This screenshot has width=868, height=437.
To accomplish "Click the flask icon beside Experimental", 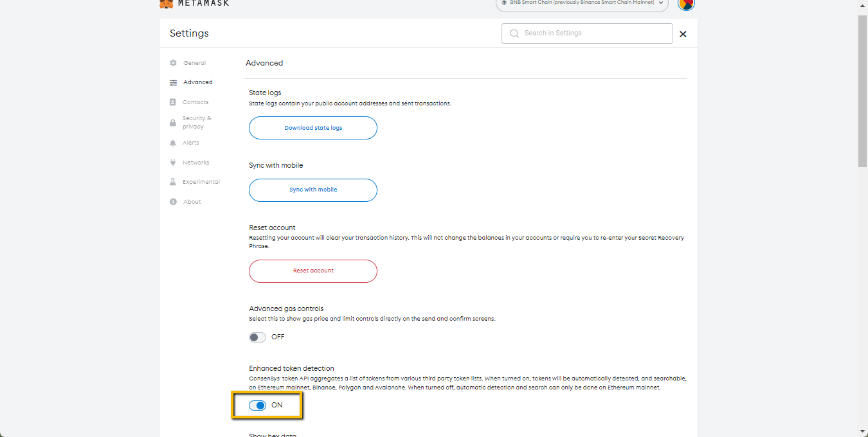I will (x=173, y=182).
